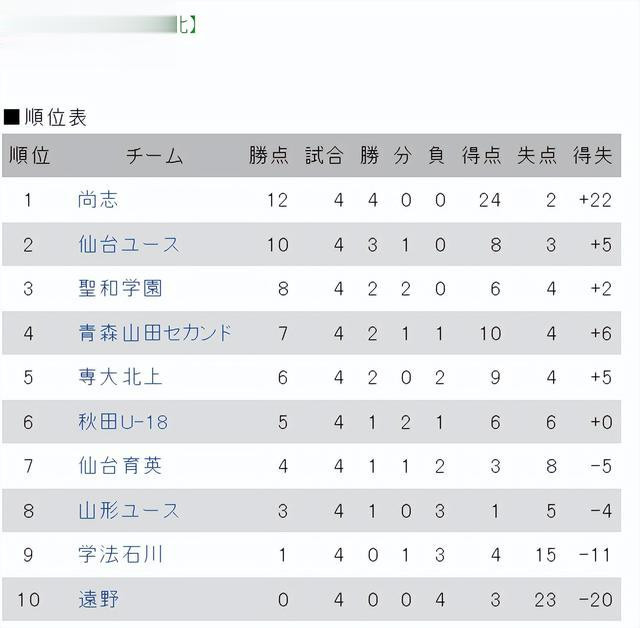Image resolution: width=640 pixels, height=628 pixels.
Task: Click the 失点 column header
Action: click(x=537, y=155)
